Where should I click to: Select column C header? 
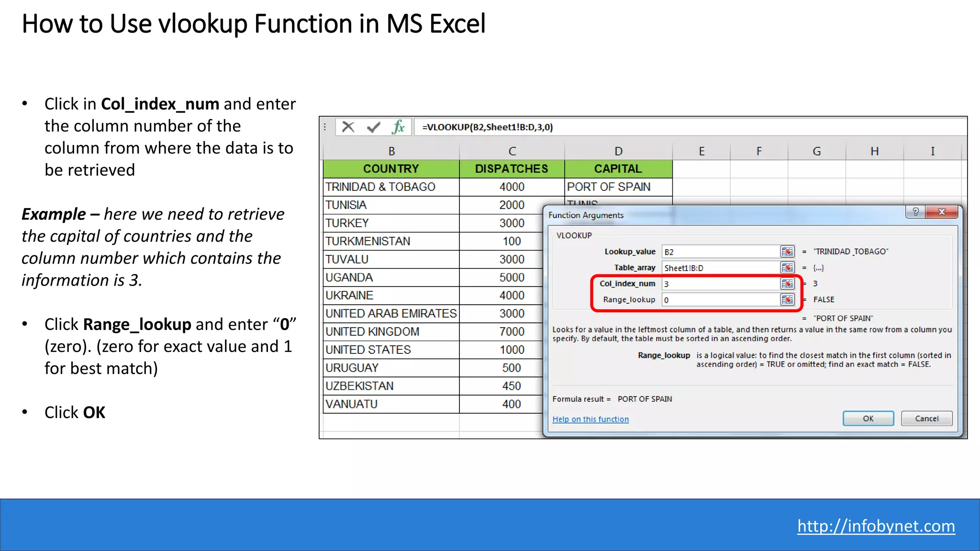point(512,151)
